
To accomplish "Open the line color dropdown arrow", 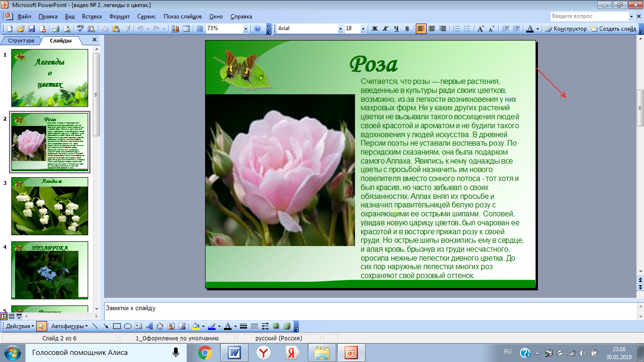I will [219, 326].
